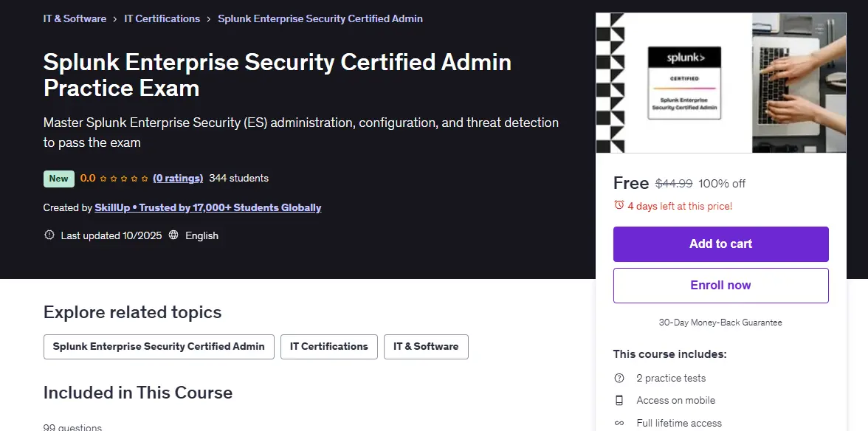Viewport: 868px width, 431px height.
Task: Click the alarm clock icon beside days left
Action: click(619, 205)
